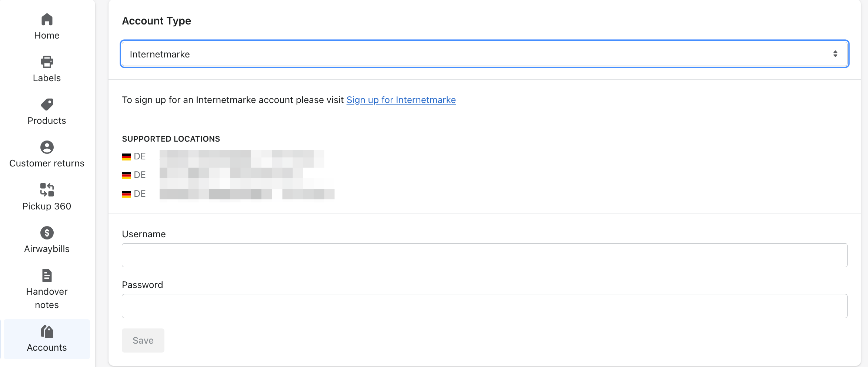The height and width of the screenshot is (367, 868).
Task: Expand the Account Type dropdown
Action: (485, 54)
